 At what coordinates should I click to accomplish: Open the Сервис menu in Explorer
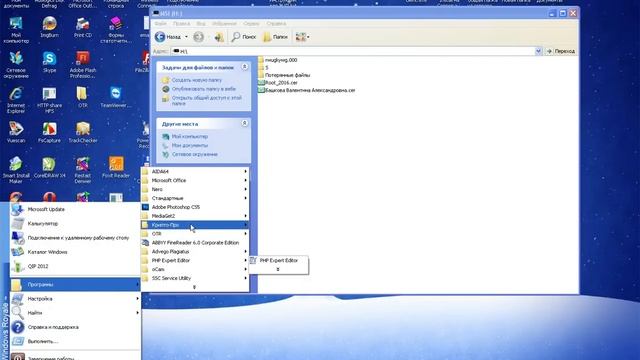point(251,24)
